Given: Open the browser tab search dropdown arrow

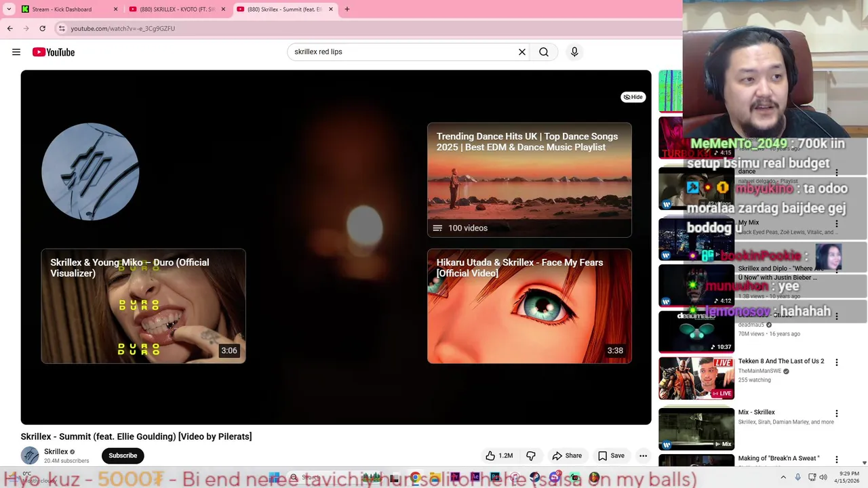Looking at the screenshot, I should [x=9, y=9].
